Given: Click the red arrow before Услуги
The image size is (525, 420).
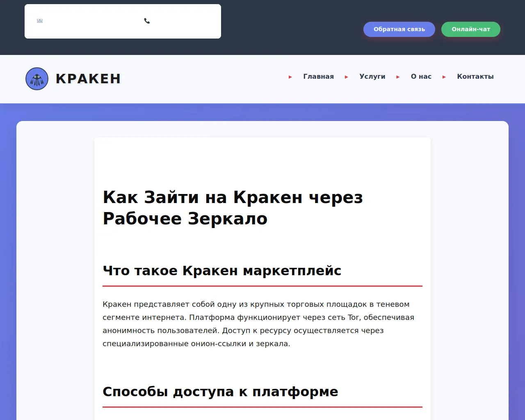Looking at the screenshot, I should coord(347,77).
